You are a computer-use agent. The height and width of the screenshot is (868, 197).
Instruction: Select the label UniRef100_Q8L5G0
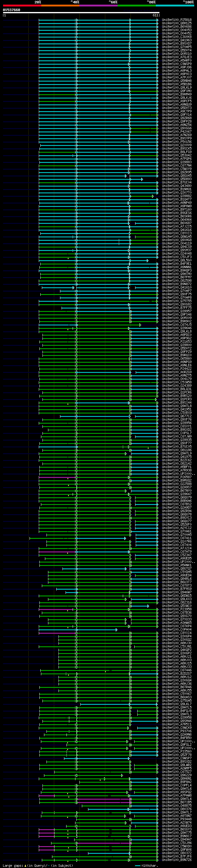(x=177, y=260)
